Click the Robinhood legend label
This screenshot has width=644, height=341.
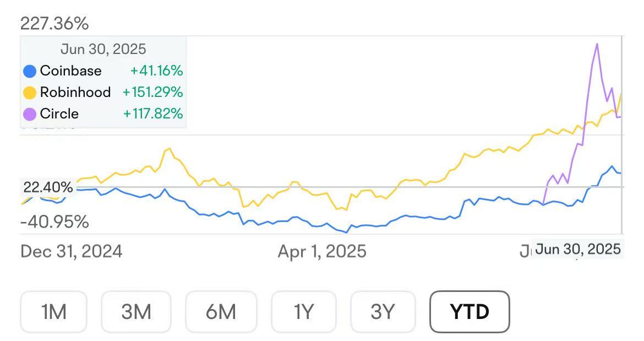pos(75,93)
